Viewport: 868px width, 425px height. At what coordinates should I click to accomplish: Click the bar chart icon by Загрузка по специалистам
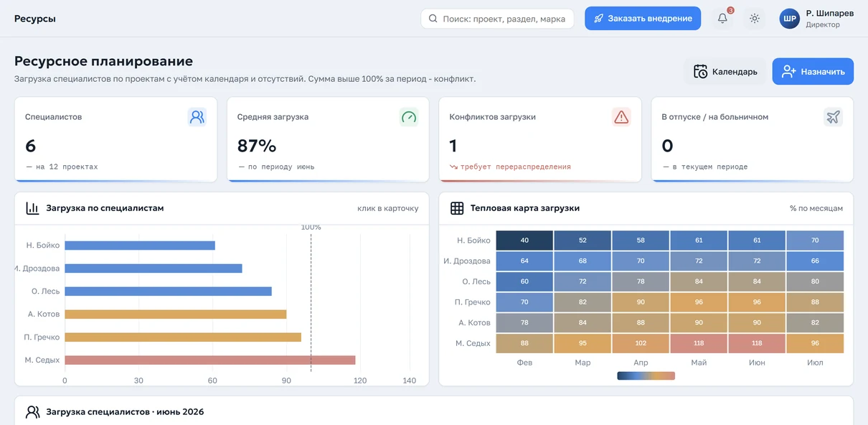32,208
